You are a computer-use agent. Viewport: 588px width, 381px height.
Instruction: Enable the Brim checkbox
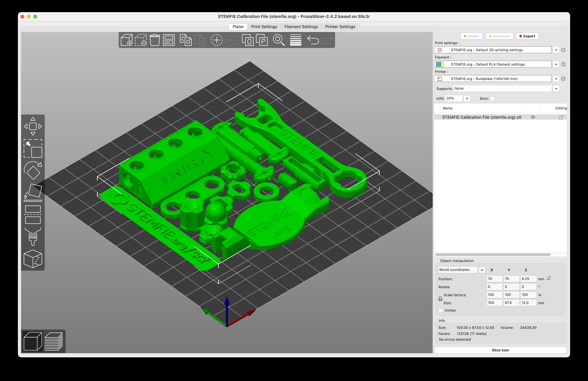(492, 98)
